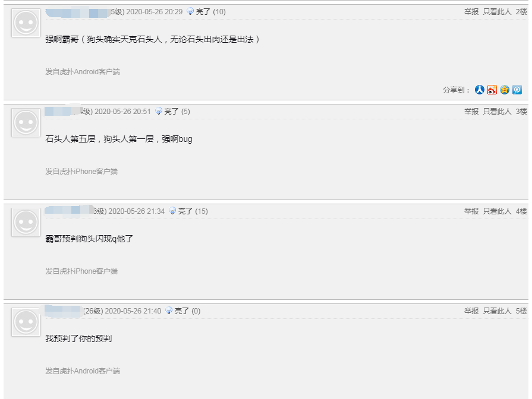Open avatar of the 2楼 commenter
Screen dimensions: 532x399
pos(26,23)
